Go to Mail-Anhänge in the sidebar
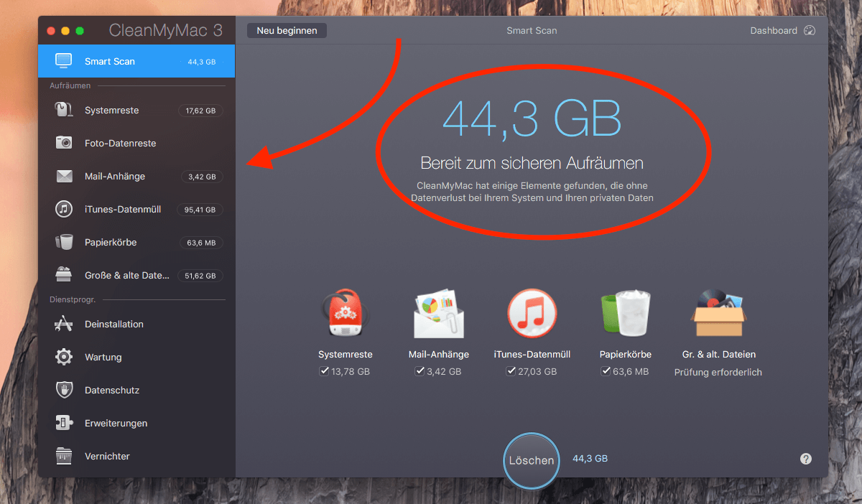The width and height of the screenshot is (862, 504). pos(136,176)
